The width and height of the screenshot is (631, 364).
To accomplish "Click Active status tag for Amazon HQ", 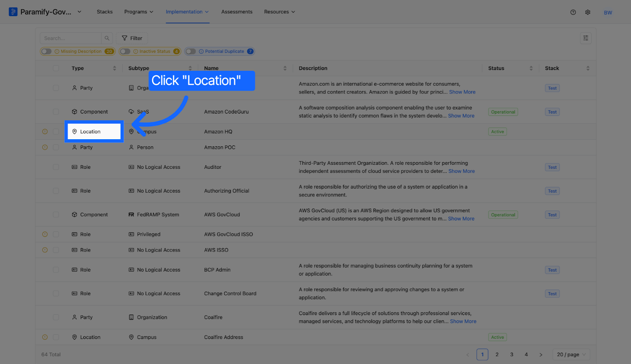I will click(x=497, y=132).
